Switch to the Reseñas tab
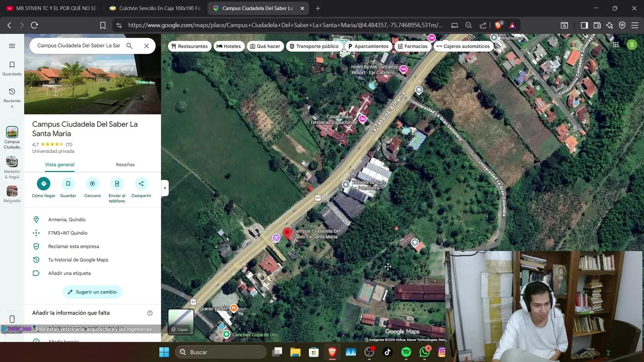This screenshot has width=644, height=362. (x=125, y=164)
